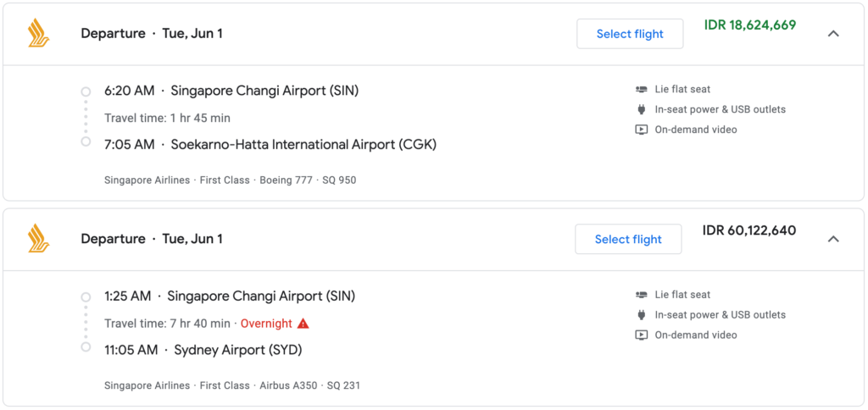The image size is (868, 410).
Task: Click On-demand video icon for SQ 231
Action: point(641,335)
